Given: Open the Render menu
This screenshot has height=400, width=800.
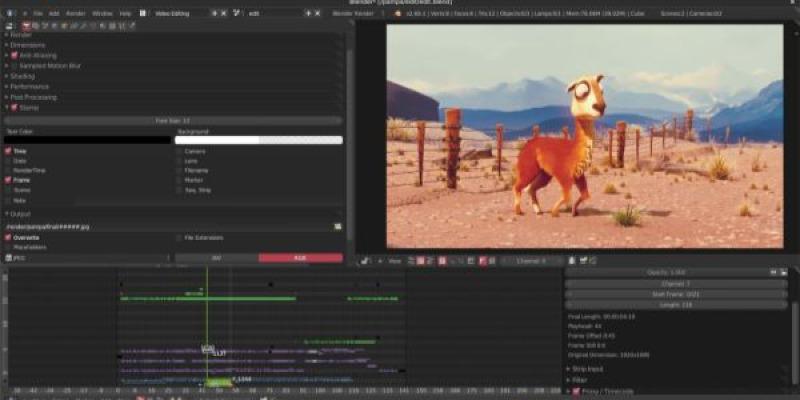Looking at the screenshot, I should click(x=75, y=13).
